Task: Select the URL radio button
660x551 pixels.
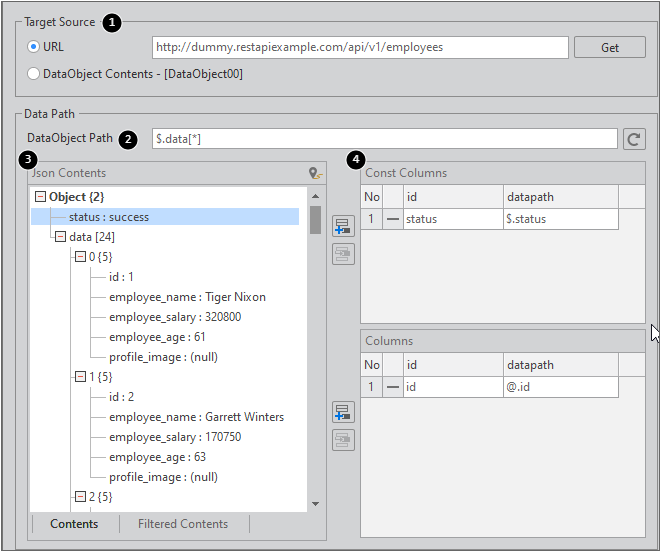Action: 34,47
